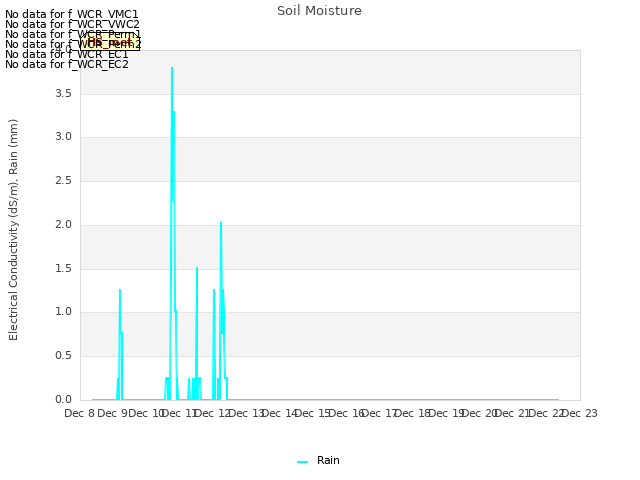Click the Dec 18 x-axis tick label

(413, 413)
